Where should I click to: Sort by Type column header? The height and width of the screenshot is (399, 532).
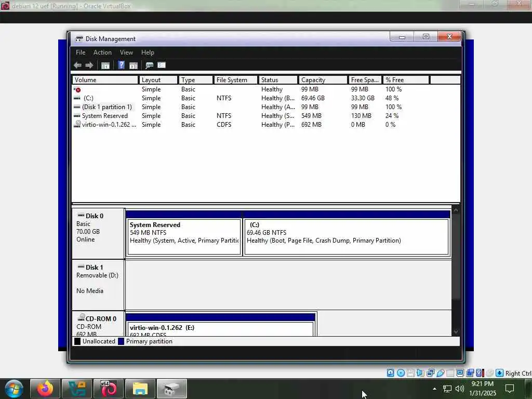[195, 79]
